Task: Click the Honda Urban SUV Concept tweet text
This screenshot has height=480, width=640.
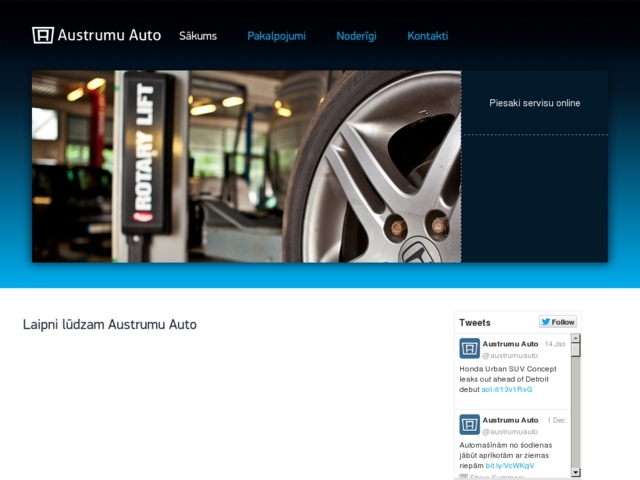Action: point(508,379)
